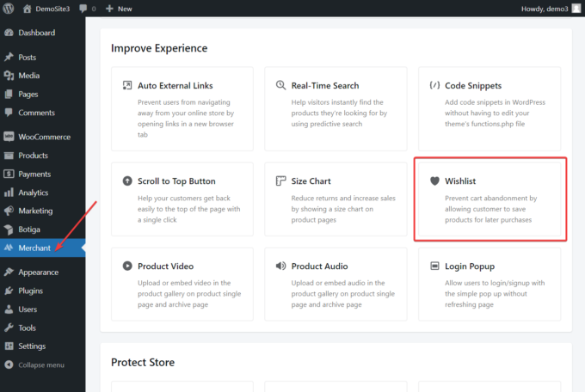Viewport: 585px width, 392px height.
Task: Open the Product Video module
Action: tap(182, 285)
